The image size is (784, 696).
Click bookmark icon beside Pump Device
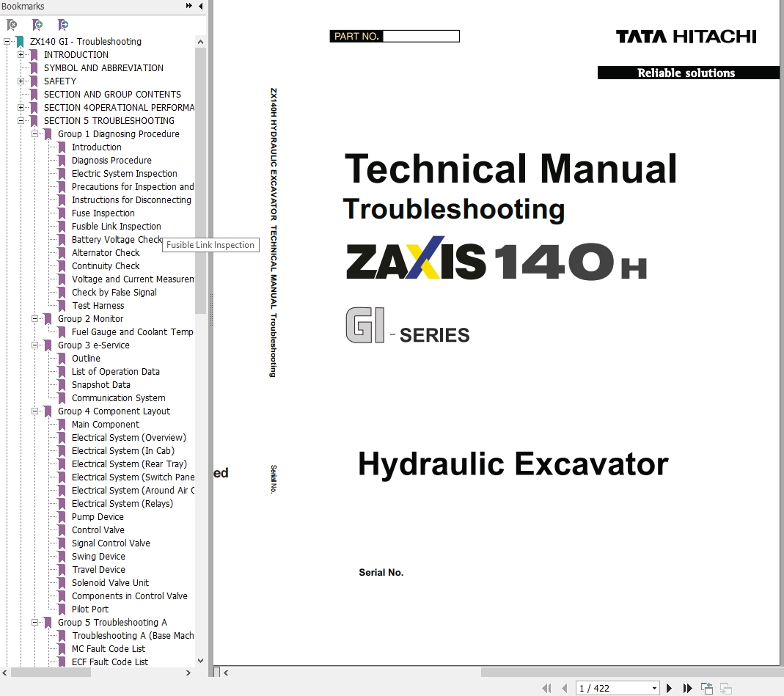coord(62,517)
